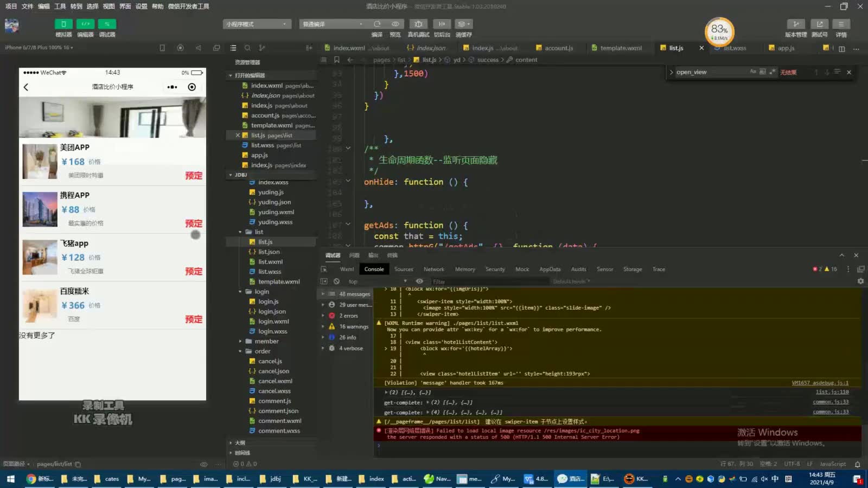Expand the member folder in file tree
The image size is (868, 488).
(240, 342)
